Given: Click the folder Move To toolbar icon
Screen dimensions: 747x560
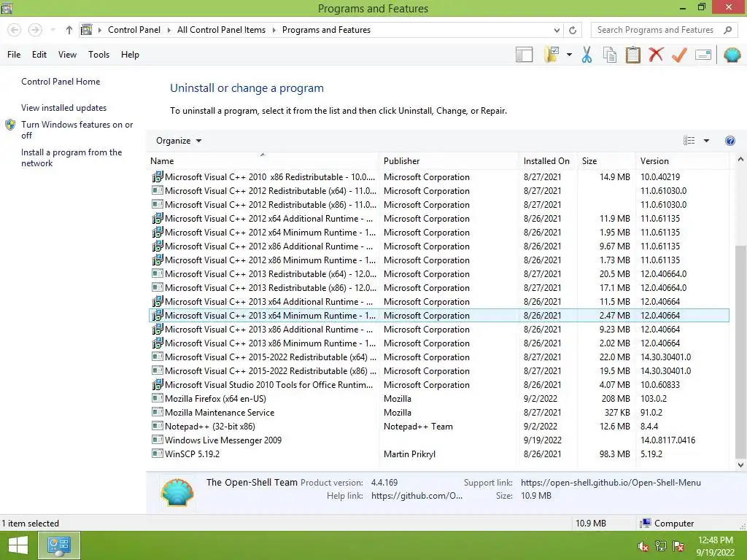Looking at the screenshot, I should click(551, 55).
